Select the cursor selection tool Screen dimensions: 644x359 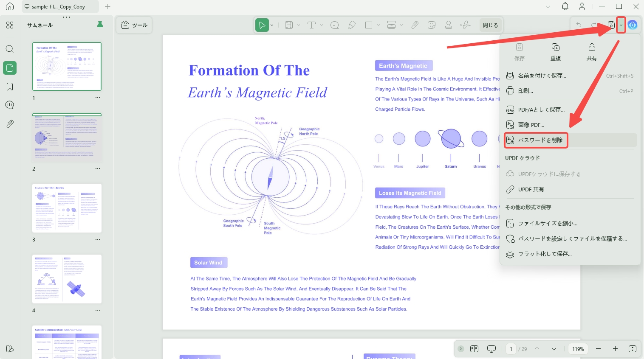coord(262,25)
